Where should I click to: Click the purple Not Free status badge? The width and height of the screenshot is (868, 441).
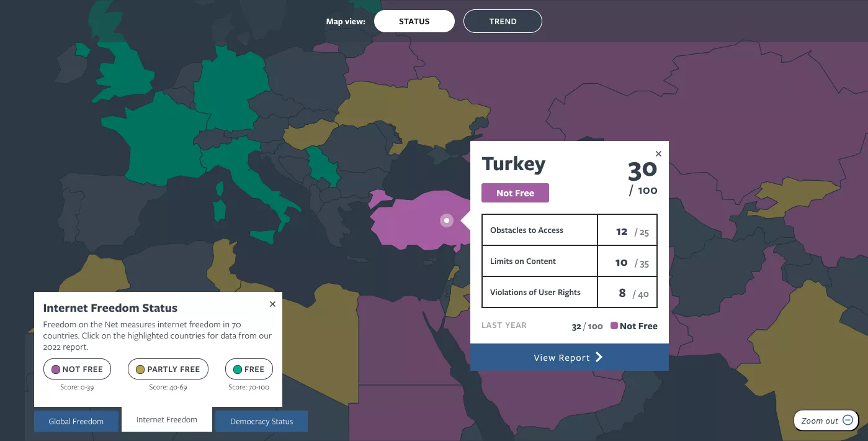coord(515,193)
